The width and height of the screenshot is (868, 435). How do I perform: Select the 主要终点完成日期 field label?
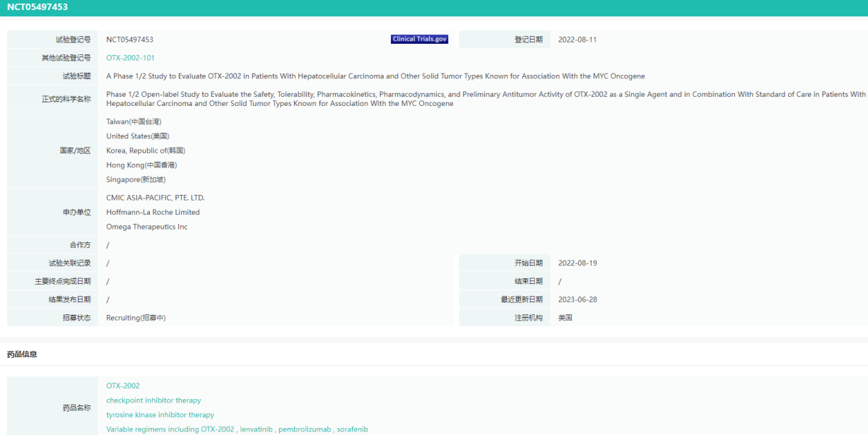click(62, 281)
